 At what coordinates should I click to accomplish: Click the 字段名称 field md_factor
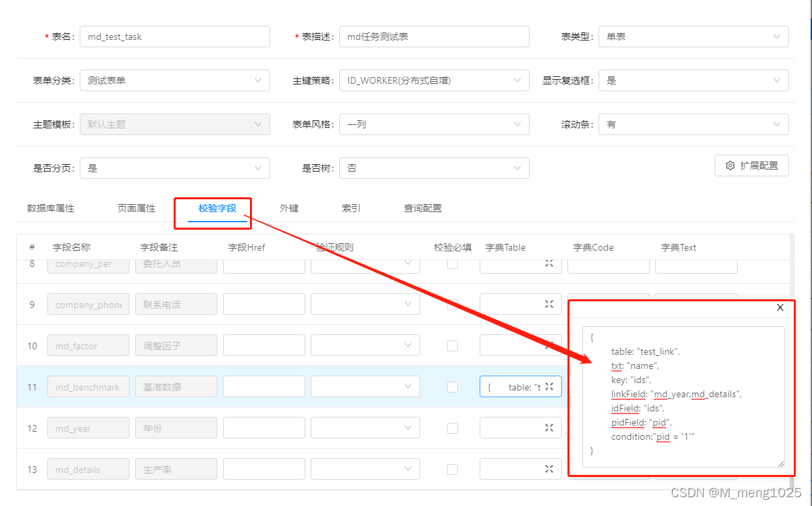(88, 346)
